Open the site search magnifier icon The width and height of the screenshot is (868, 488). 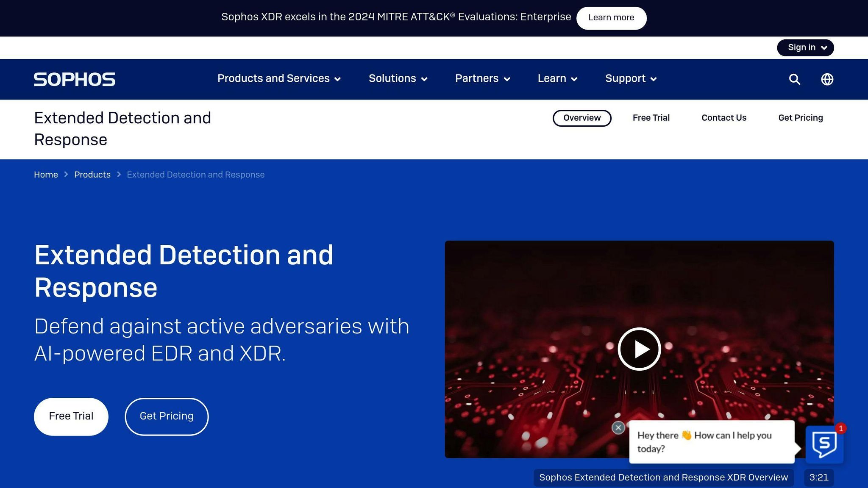794,79
